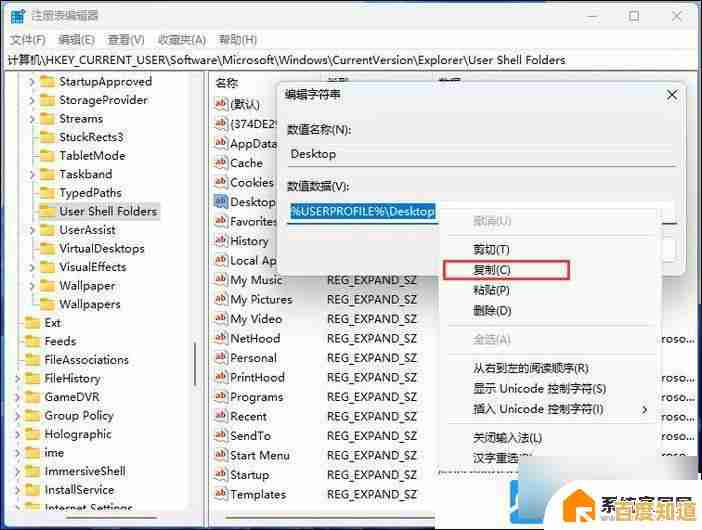This screenshot has height=530, width=702.
Task: Click the Streams folder icon
Action: pos(47,119)
